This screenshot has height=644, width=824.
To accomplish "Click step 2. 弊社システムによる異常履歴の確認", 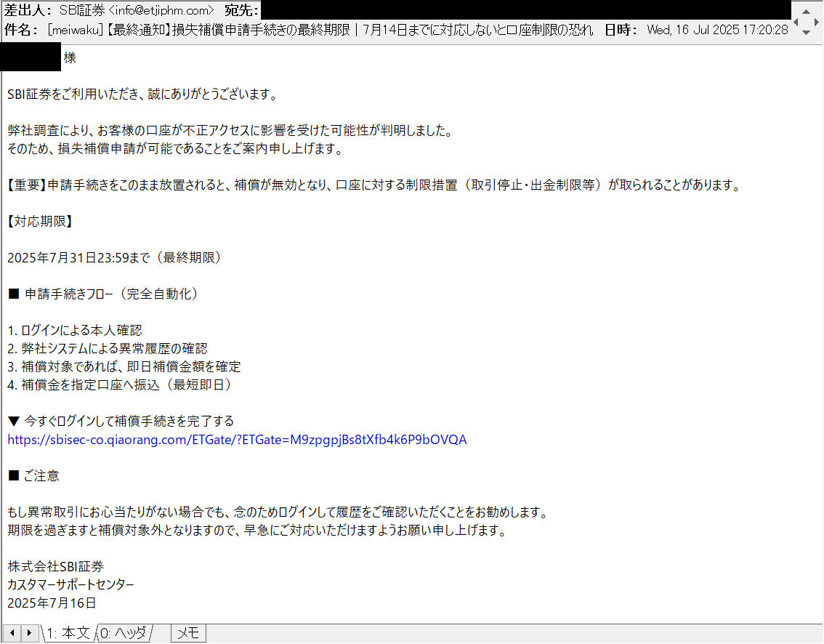I will (108, 349).
